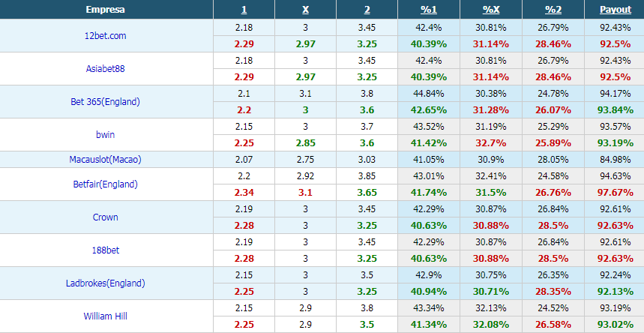The height and width of the screenshot is (333, 644).
Task: Click Betfair's 97.67% payout cell
Action: point(616,193)
